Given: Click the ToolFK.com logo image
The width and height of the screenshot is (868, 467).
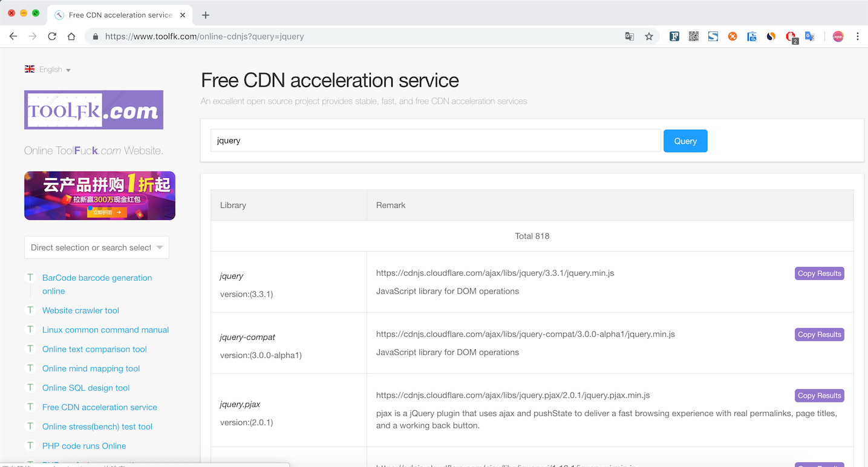Looking at the screenshot, I should tap(94, 110).
